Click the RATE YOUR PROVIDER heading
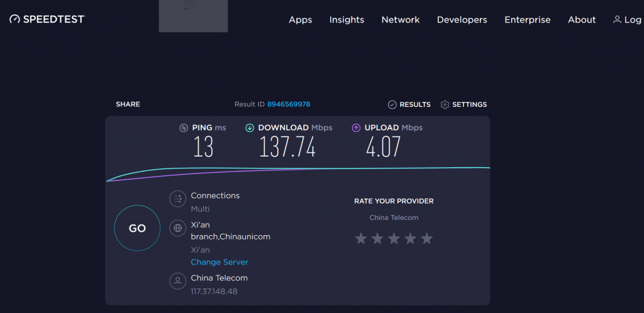 tap(394, 201)
